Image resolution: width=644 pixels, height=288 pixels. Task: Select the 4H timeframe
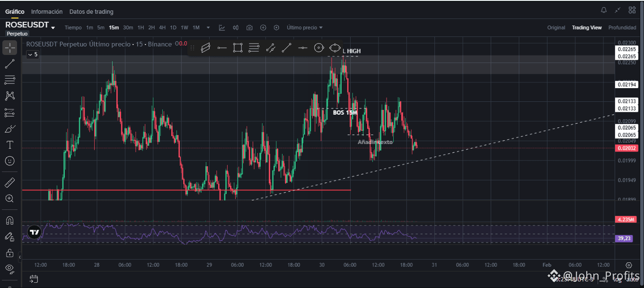click(x=162, y=27)
